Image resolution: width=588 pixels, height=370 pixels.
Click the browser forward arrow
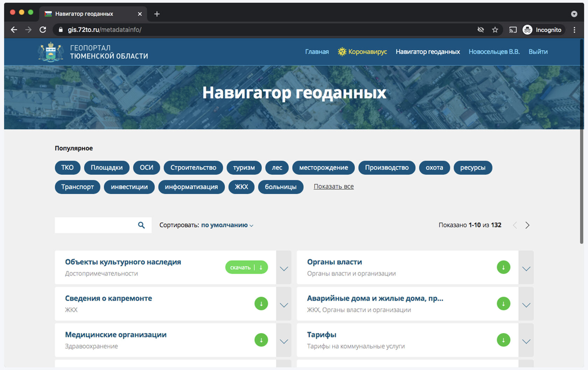28,30
